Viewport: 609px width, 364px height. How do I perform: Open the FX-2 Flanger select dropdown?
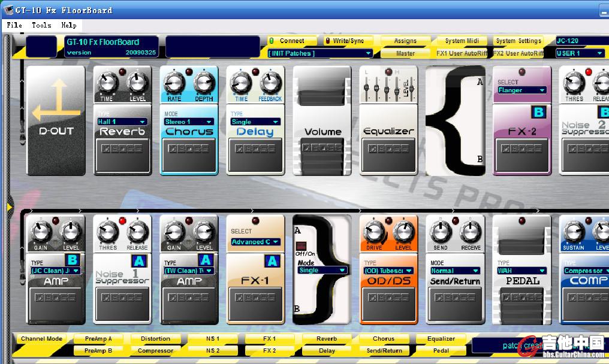pyautogui.click(x=521, y=90)
